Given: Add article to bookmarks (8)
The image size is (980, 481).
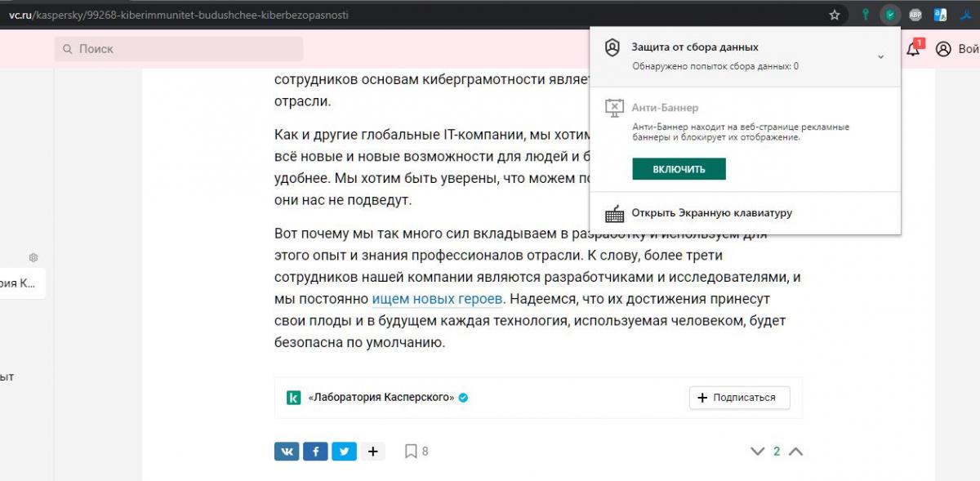Looking at the screenshot, I should pyautogui.click(x=416, y=451).
